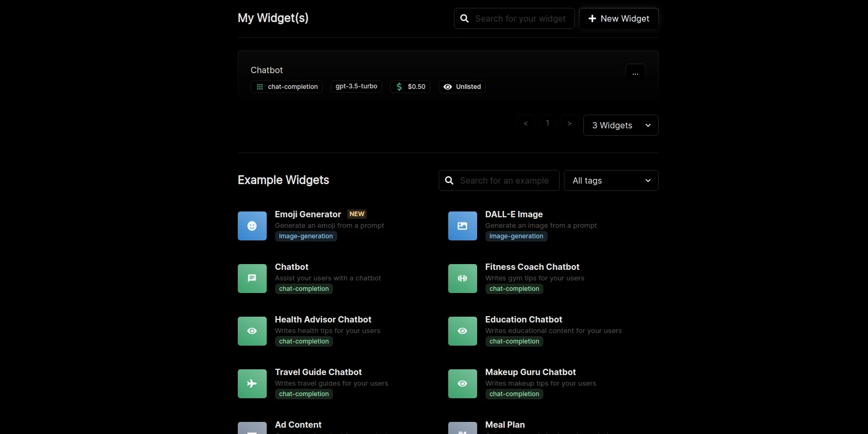Open the Chatbot widget three-dots menu
The width and height of the screenshot is (868, 434).
pyautogui.click(x=635, y=73)
